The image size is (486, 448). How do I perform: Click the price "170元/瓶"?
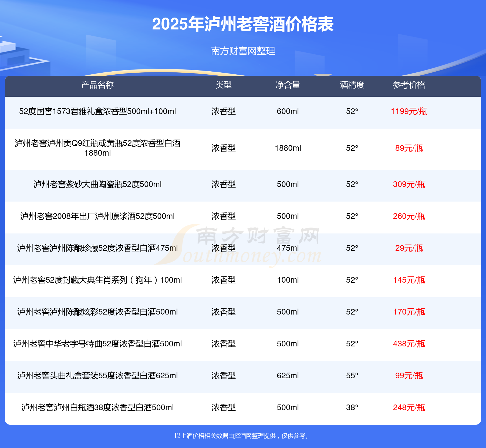(x=409, y=312)
